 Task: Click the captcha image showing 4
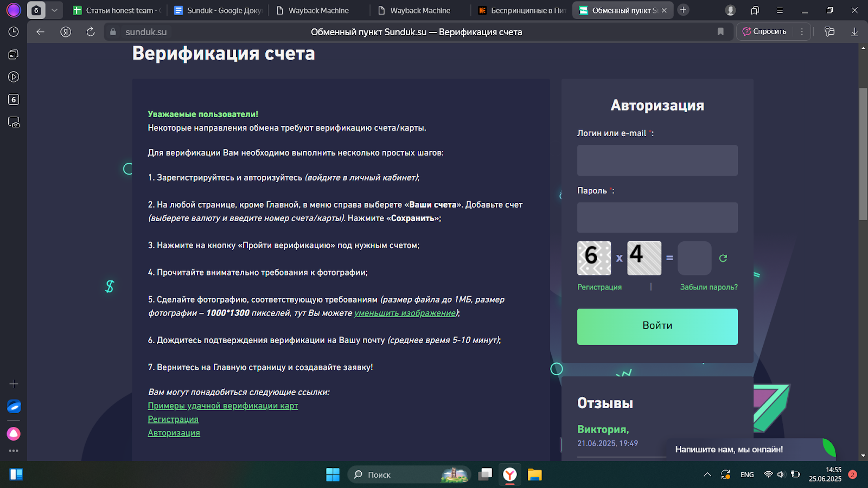click(644, 258)
